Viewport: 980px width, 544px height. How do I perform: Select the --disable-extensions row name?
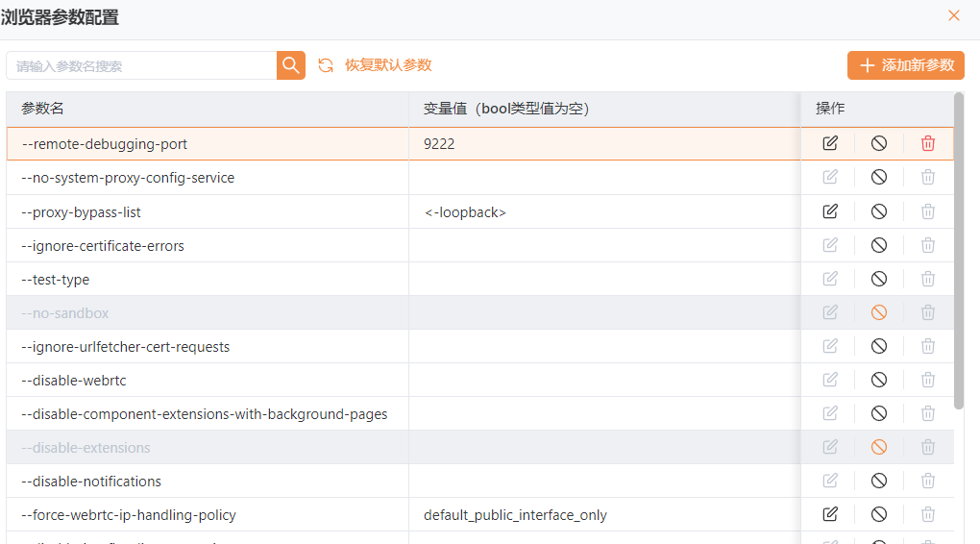[86, 448]
